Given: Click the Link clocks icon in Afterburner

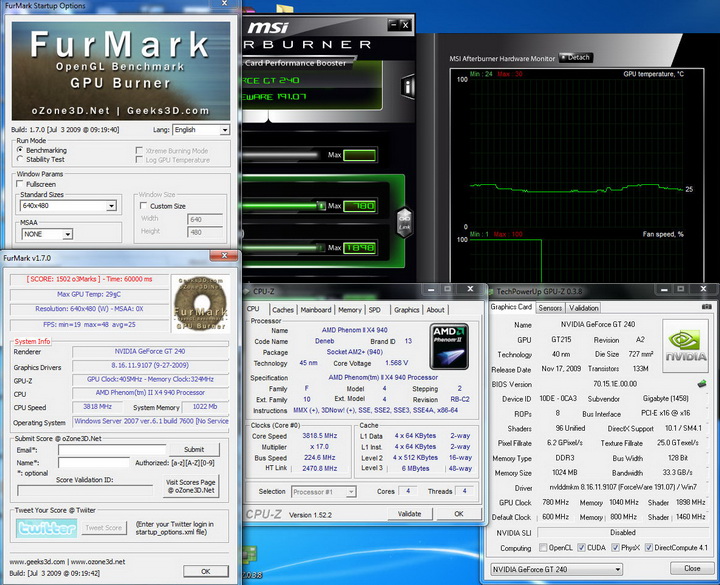Looking at the screenshot, I should 403,221.
